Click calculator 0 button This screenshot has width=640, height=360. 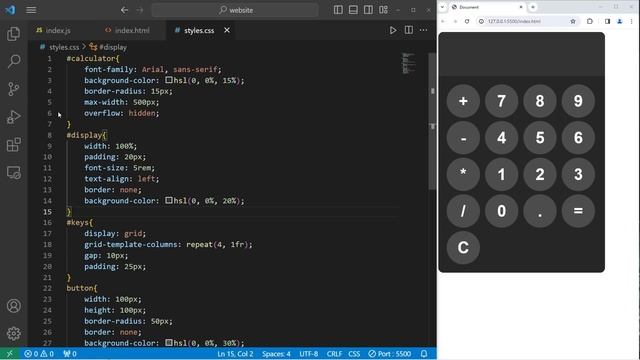(x=501, y=211)
